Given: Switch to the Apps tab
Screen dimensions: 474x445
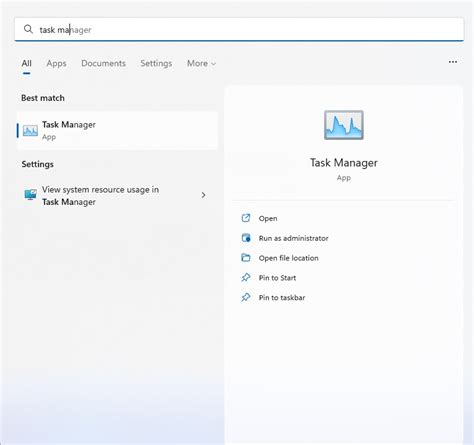Looking at the screenshot, I should click(56, 63).
